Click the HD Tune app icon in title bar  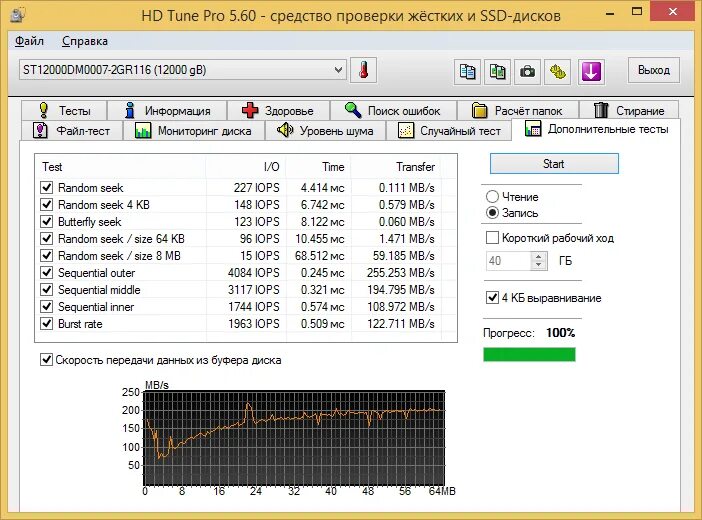click(17, 15)
